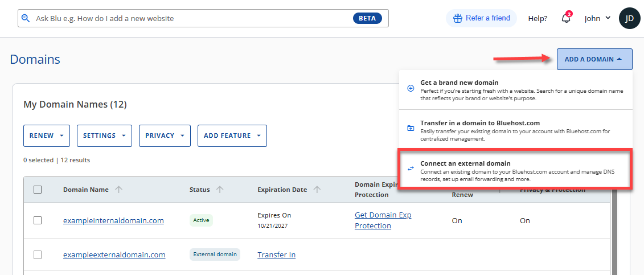Expand the Privacy dropdown
The image size is (644, 275).
tap(165, 136)
